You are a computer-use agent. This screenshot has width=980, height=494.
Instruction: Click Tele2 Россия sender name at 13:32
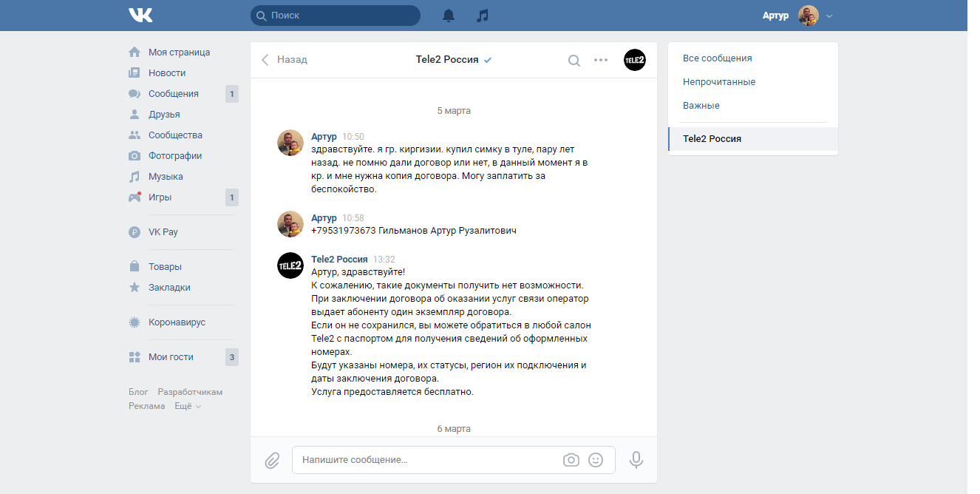[339, 260]
